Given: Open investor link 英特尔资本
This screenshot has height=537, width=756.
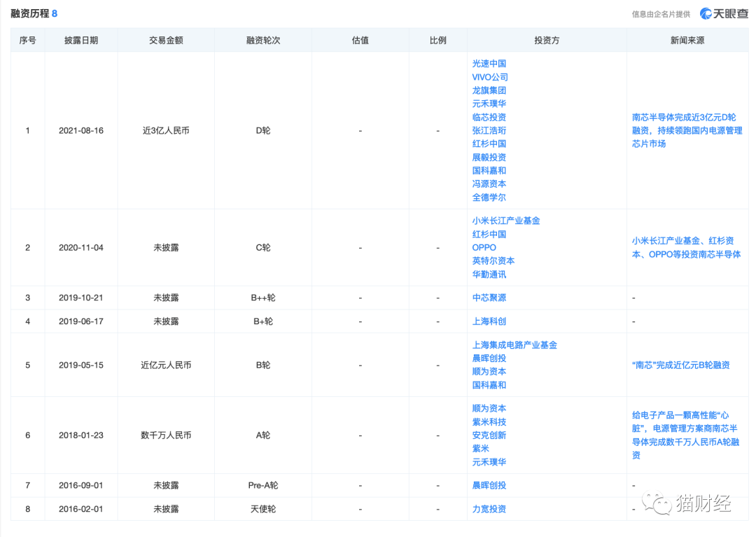Looking at the screenshot, I should click(x=493, y=260).
